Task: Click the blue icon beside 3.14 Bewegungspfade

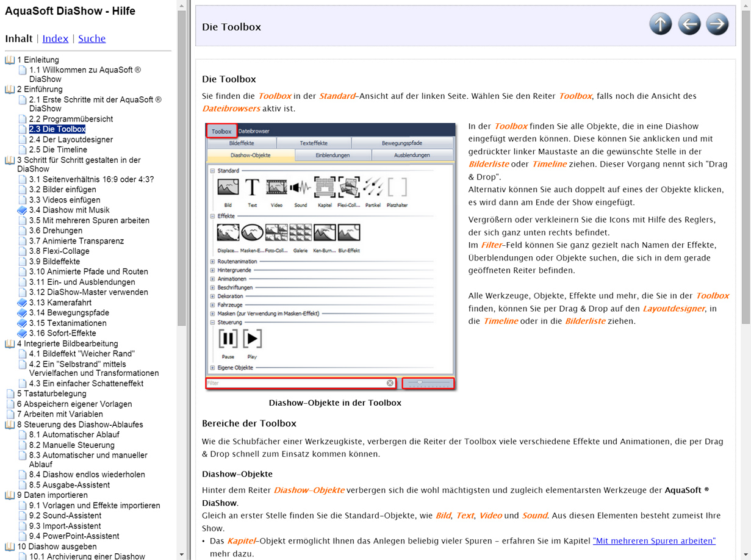Action: (22, 313)
